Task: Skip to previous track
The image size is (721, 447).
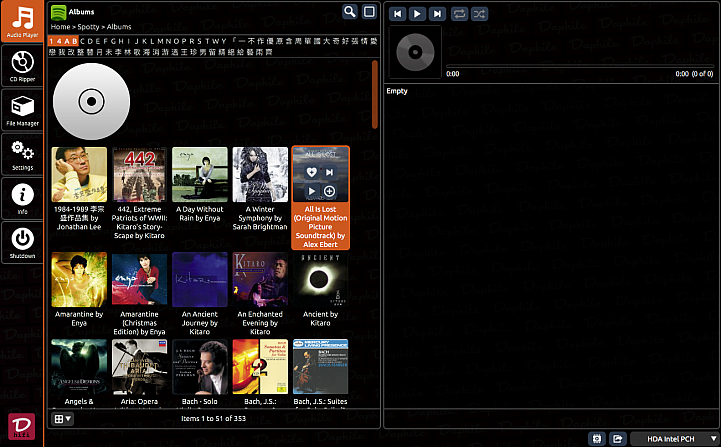Action: coord(397,14)
